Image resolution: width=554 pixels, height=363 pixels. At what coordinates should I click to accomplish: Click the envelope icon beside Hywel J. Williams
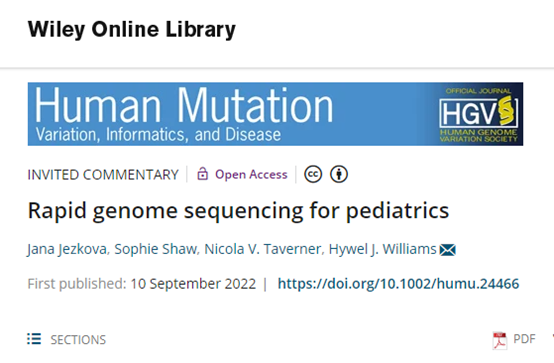pyautogui.click(x=447, y=250)
